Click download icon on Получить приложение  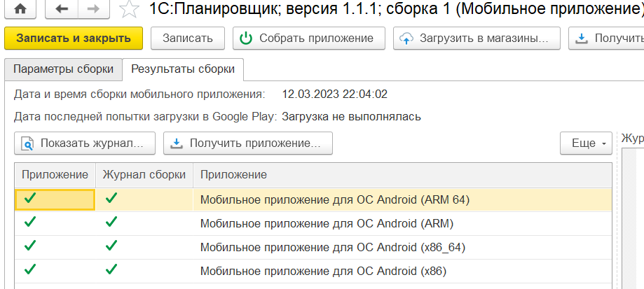177,143
